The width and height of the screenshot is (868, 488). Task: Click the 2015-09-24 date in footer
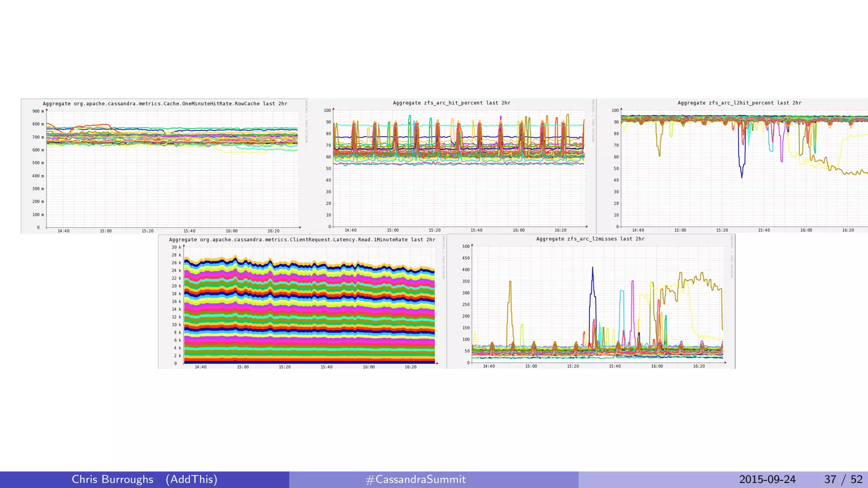coord(767,479)
